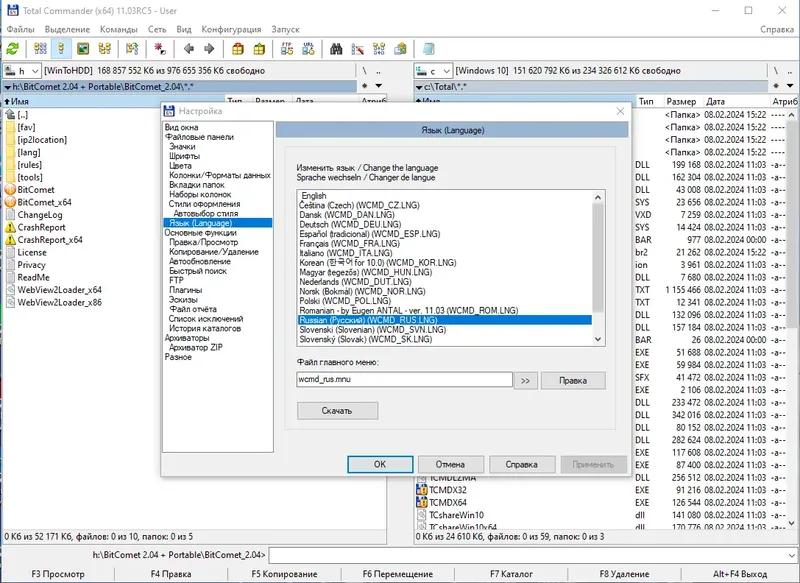Confirm settings with OK button
The image size is (800, 583).
pyautogui.click(x=380, y=464)
